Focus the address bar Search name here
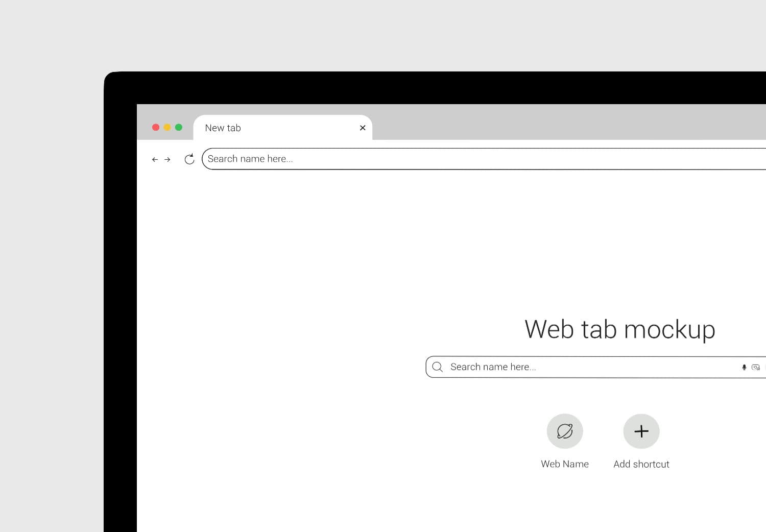Screen dimensions: 766x532 484,159
